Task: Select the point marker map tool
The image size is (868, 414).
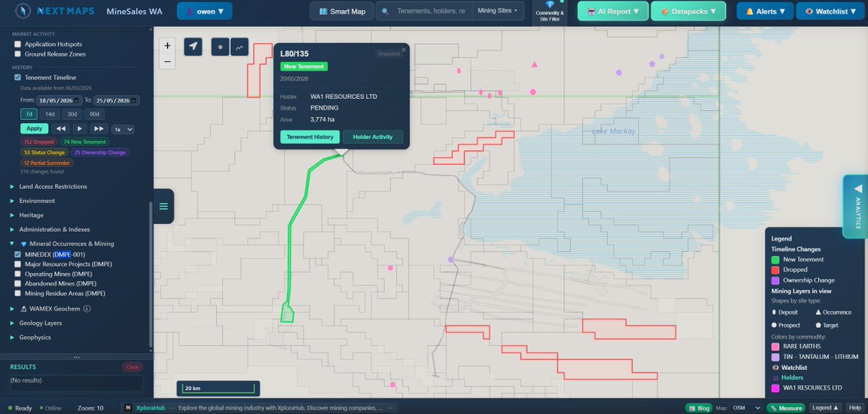Action: (221, 46)
